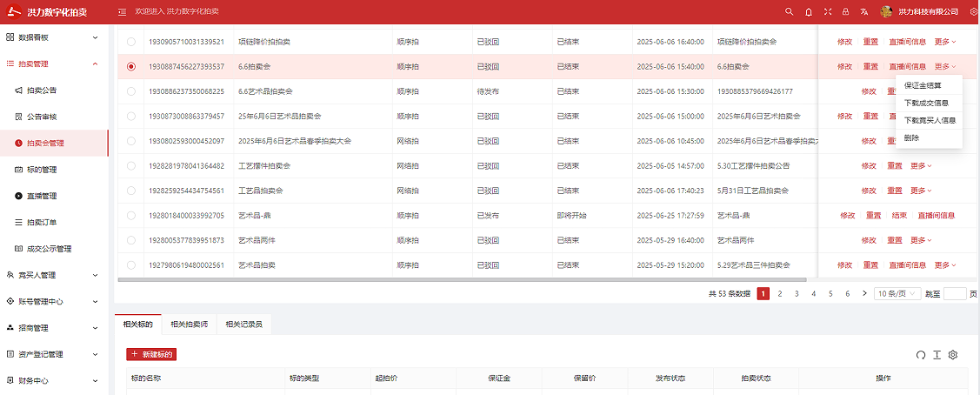Switch to the 相关拍卖师 tab
The image size is (980, 395).
click(189, 324)
